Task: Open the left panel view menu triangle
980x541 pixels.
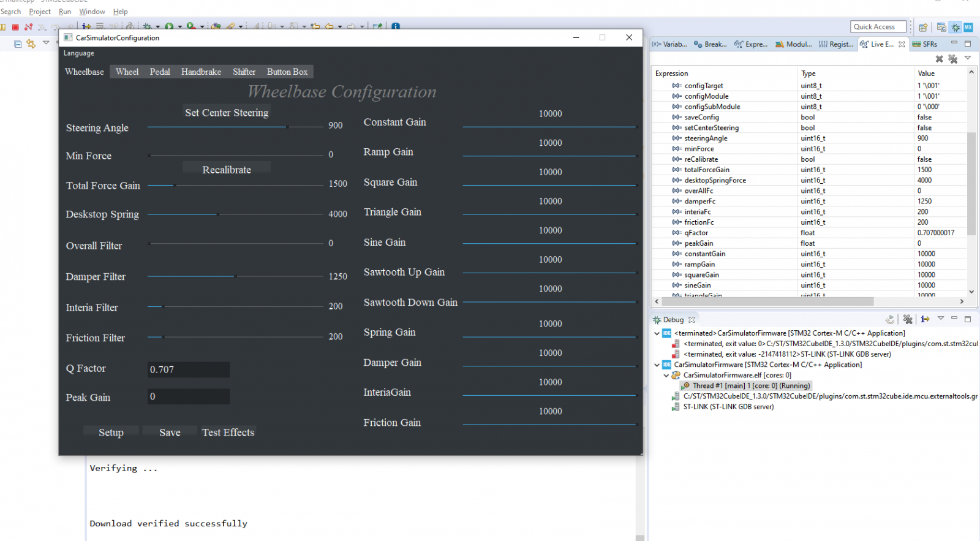Action: pos(46,43)
